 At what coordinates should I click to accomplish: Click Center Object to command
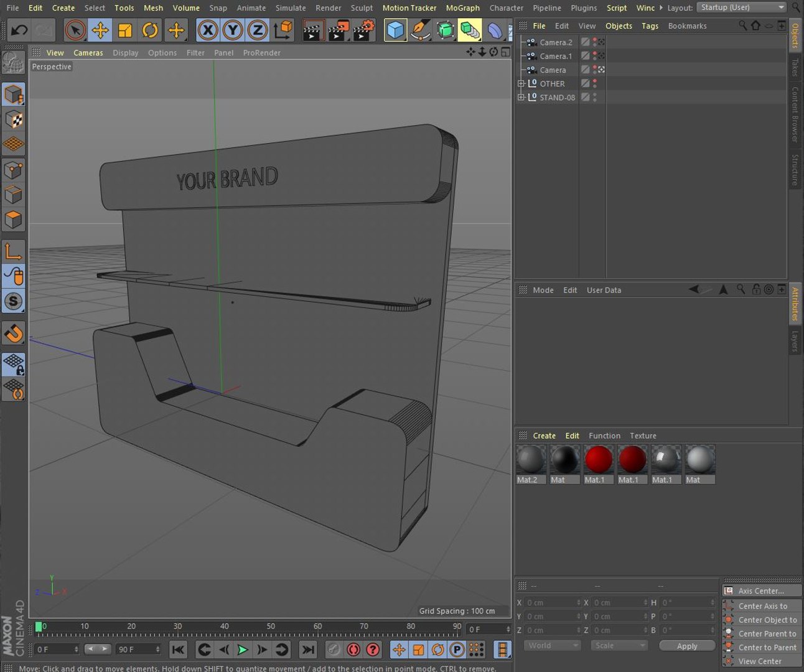point(762,620)
